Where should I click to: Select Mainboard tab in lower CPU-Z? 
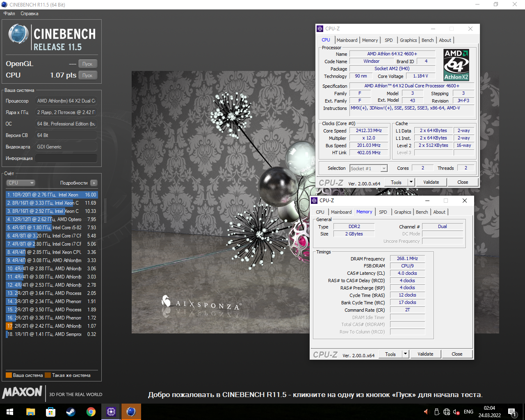[341, 212]
